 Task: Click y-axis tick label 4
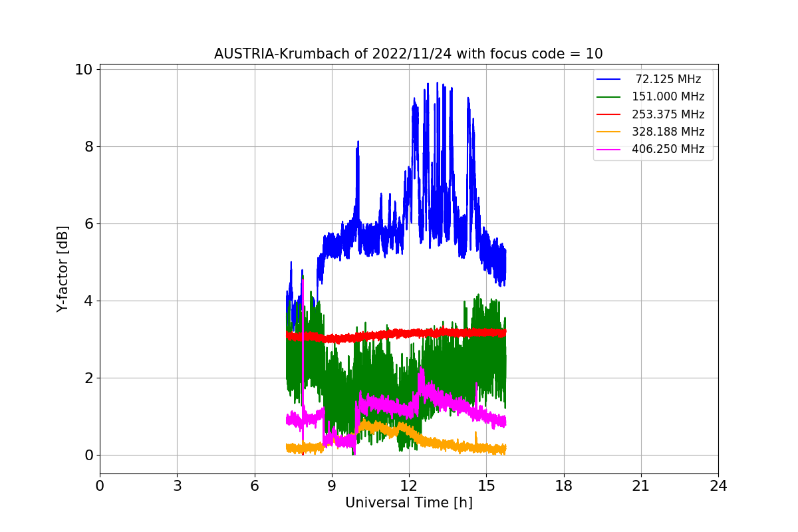pyautogui.click(x=89, y=301)
